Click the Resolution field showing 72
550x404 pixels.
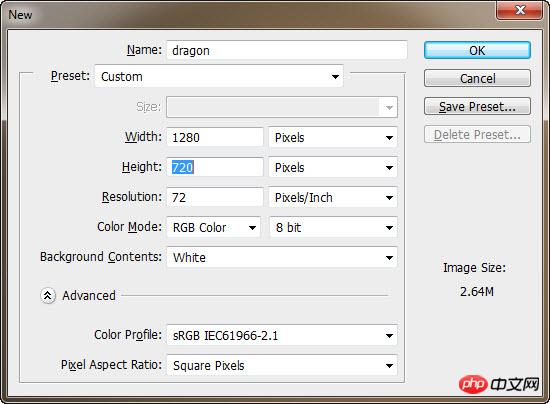tap(215, 197)
